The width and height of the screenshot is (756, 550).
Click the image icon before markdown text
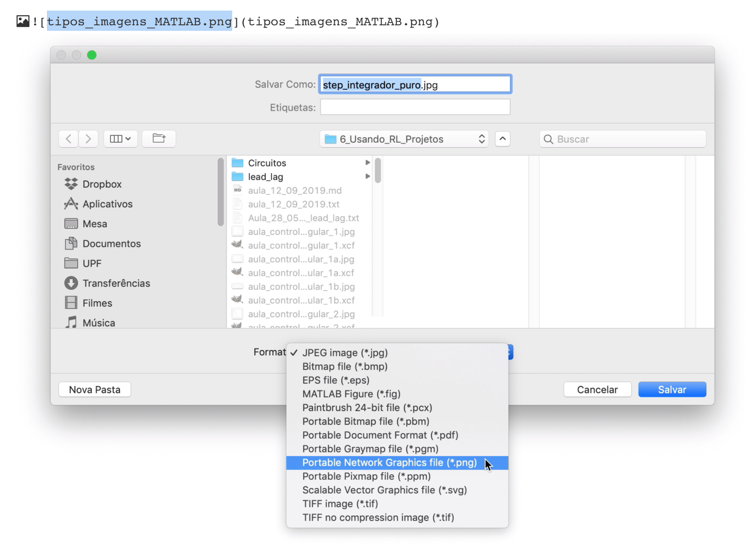23,21
